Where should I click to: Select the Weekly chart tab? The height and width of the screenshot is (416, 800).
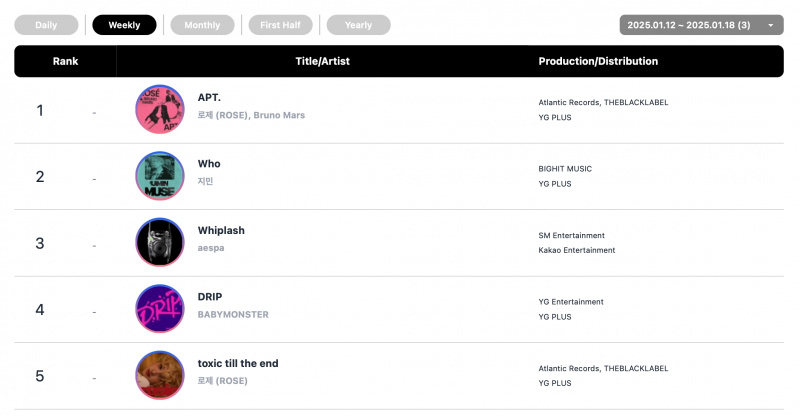tap(124, 25)
